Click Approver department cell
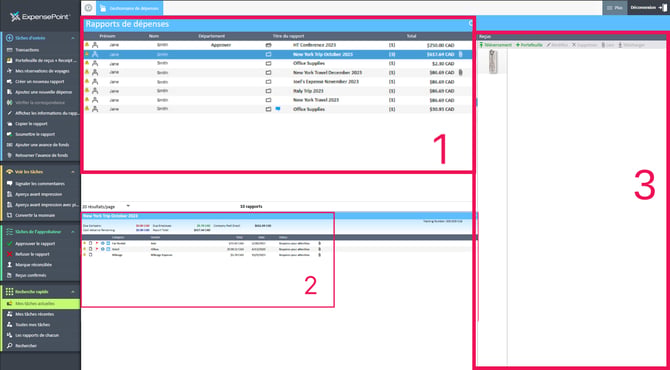The image size is (670, 370). pyautogui.click(x=221, y=45)
